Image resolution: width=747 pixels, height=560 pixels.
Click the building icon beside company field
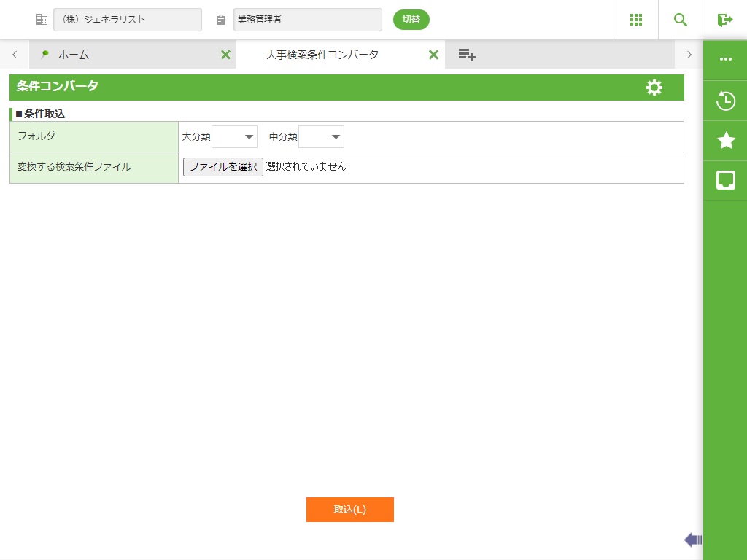(42, 20)
